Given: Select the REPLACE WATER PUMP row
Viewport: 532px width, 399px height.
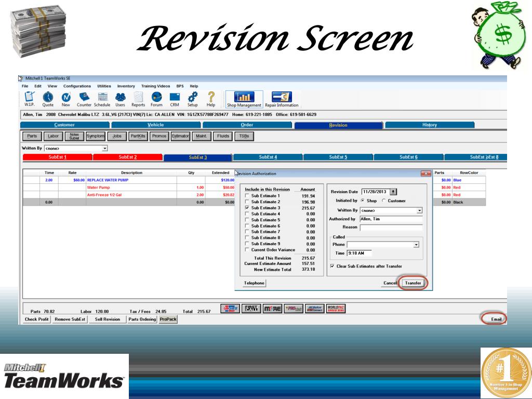Looking at the screenshot, I should coord(129,180).
